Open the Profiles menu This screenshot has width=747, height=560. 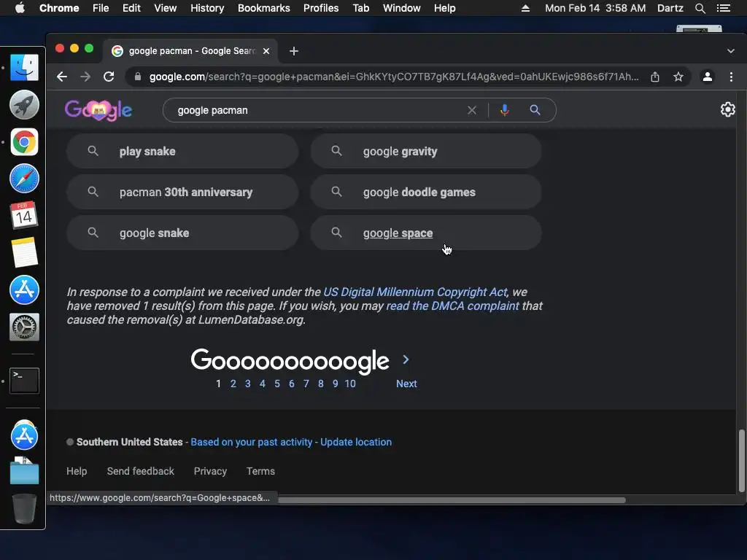(321, 8)
